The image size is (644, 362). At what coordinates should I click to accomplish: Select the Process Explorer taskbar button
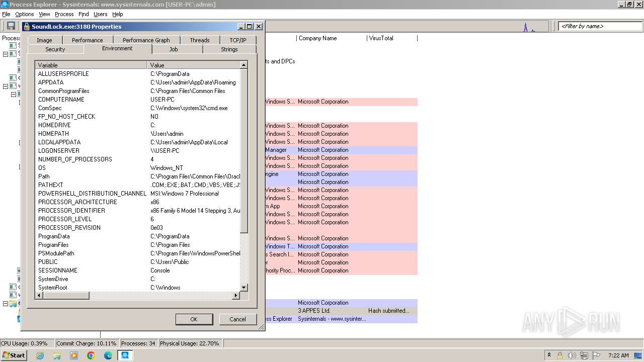[x=125, y=355]
